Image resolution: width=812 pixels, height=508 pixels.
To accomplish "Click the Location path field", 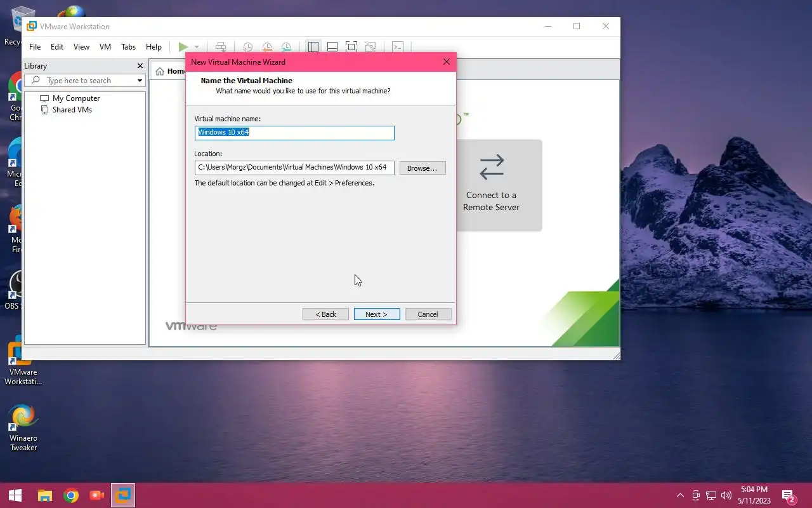I will (x=294, y=168).
